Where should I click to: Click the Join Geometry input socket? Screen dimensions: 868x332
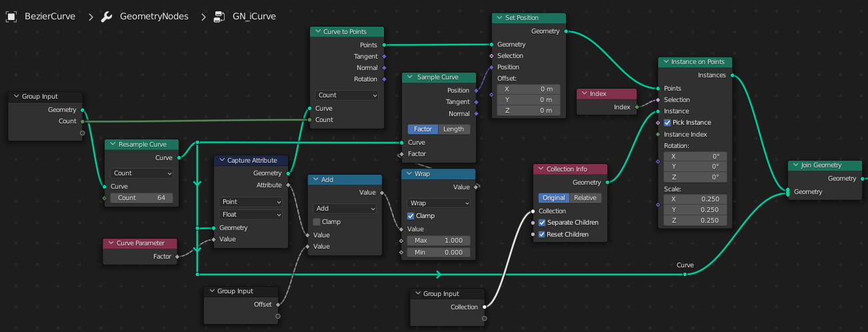tap(788, 192)
